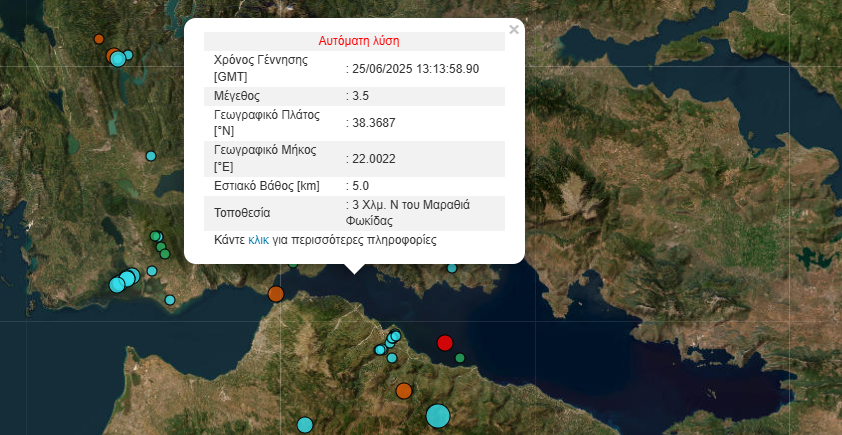Click the green marker left of the 'Τοποθεσία' row
842x435 pixels.
[x=156, y=237]
